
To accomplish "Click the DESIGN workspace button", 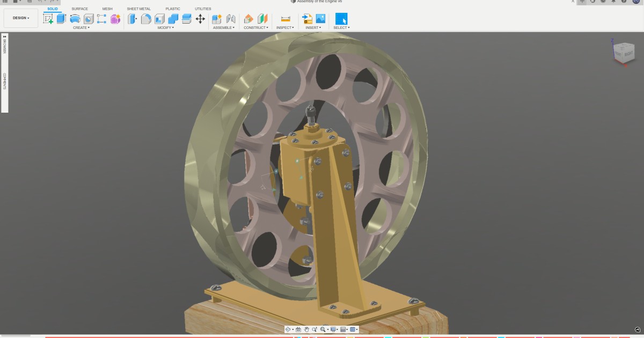I will coord(20,18).
